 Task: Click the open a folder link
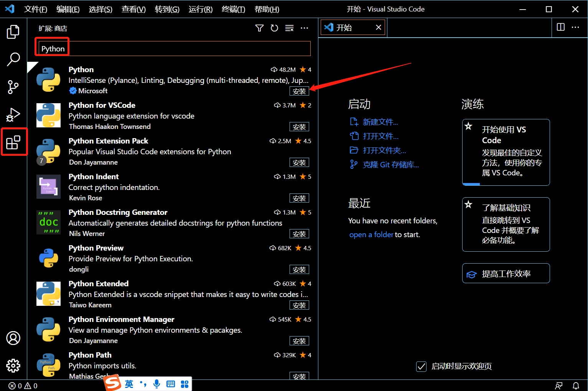tap(371, 234)
